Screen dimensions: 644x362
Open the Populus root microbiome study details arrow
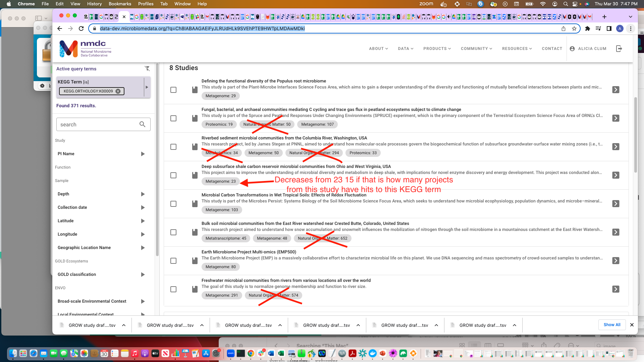pos(616,89)
